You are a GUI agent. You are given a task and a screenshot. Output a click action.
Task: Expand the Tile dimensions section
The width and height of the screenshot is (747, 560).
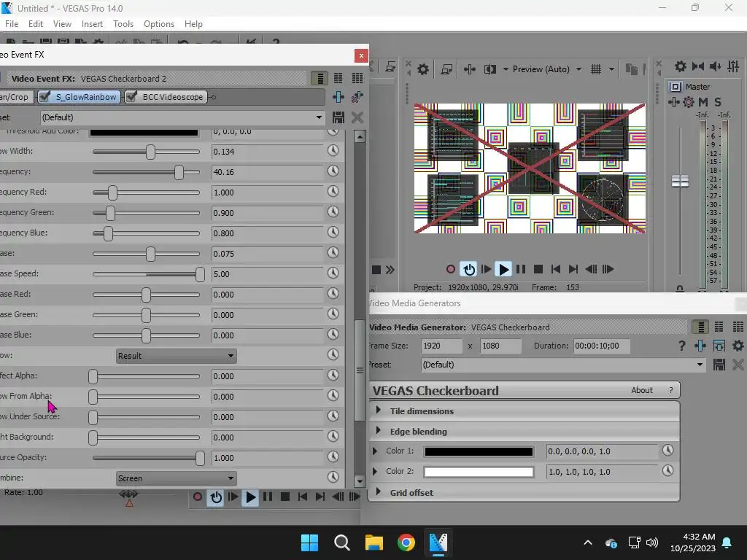click(x=379, y=410)
